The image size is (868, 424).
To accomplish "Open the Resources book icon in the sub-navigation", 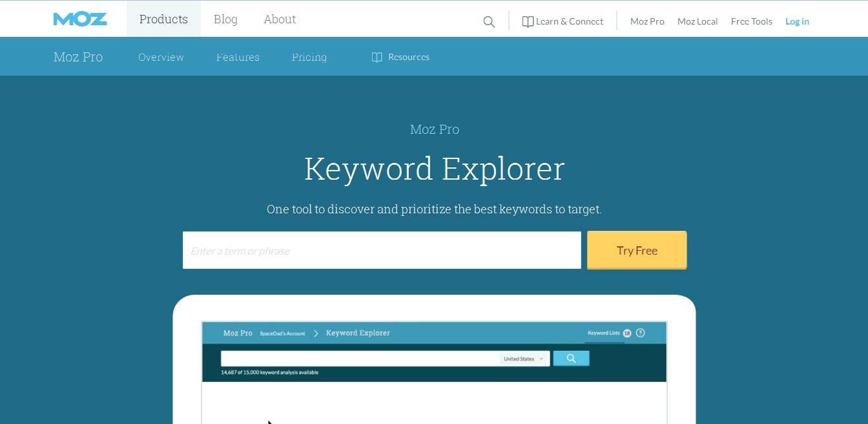I will click(377, 58).
